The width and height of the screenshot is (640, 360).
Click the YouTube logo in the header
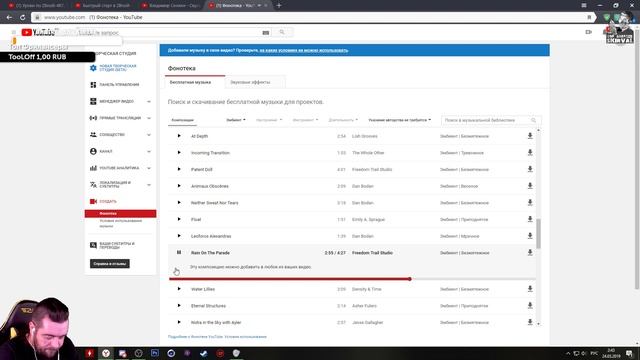click(38, 32)
